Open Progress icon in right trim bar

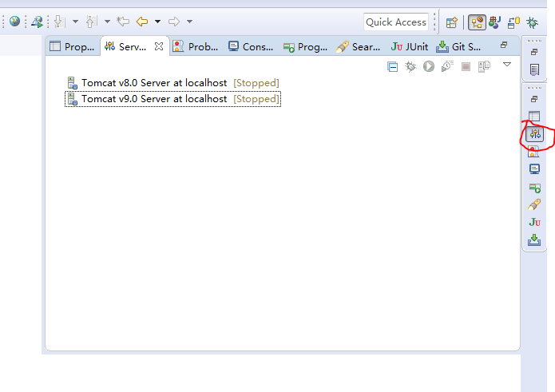point(535,188)
